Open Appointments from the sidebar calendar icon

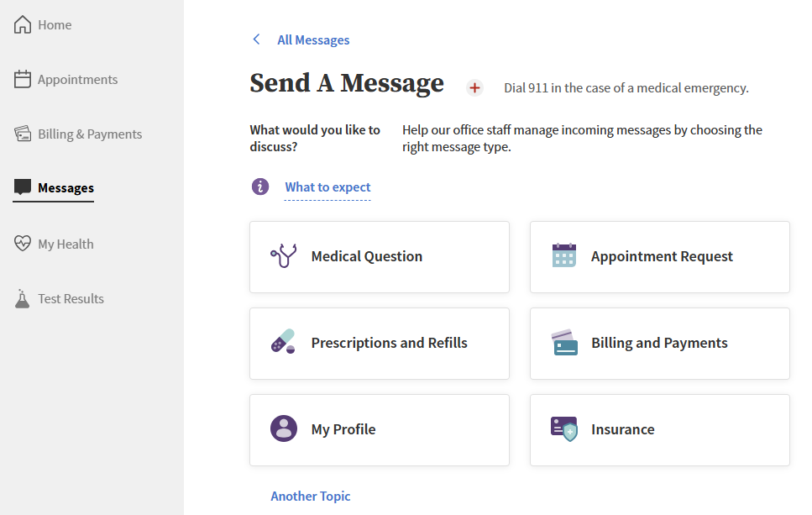pyautogui.click(x=22, y=78)
